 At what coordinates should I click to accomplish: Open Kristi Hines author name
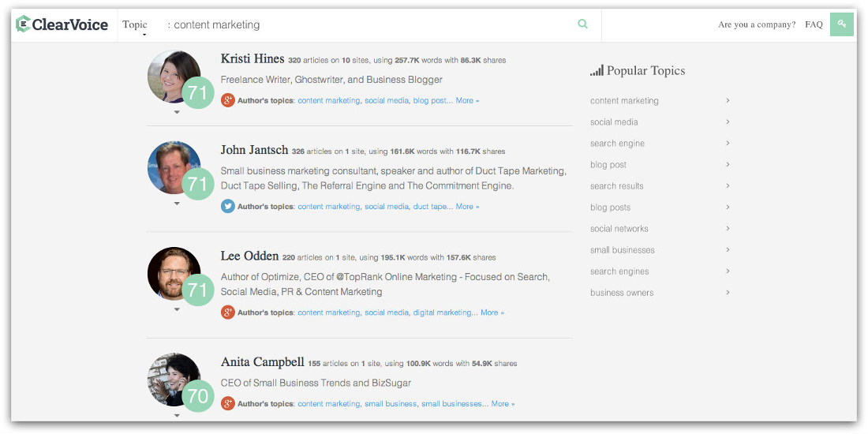253,58
